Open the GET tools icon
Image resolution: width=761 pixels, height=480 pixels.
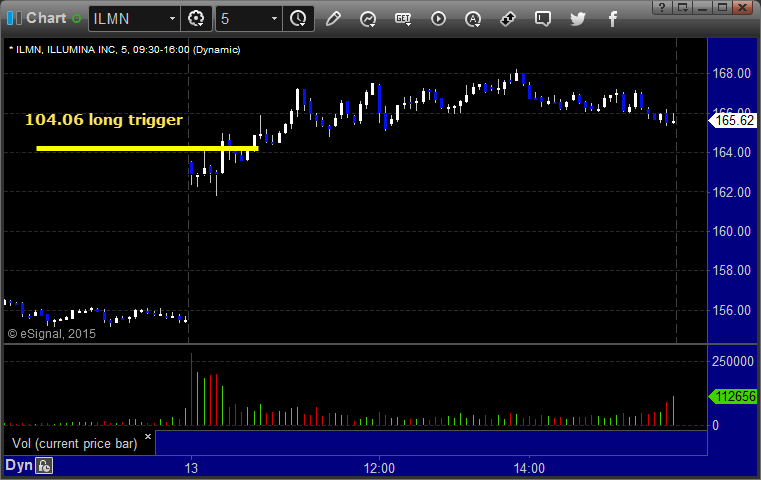point(403,19)
